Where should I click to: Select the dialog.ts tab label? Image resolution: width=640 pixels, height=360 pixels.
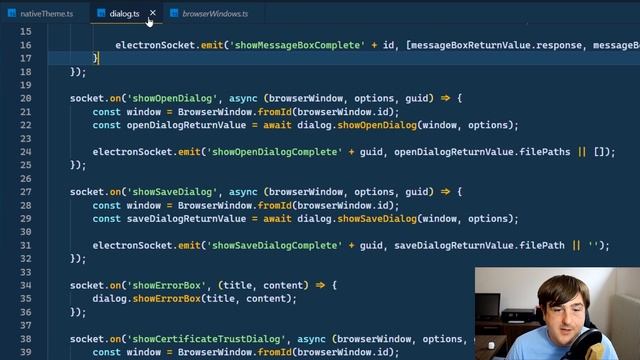[124, 14]
